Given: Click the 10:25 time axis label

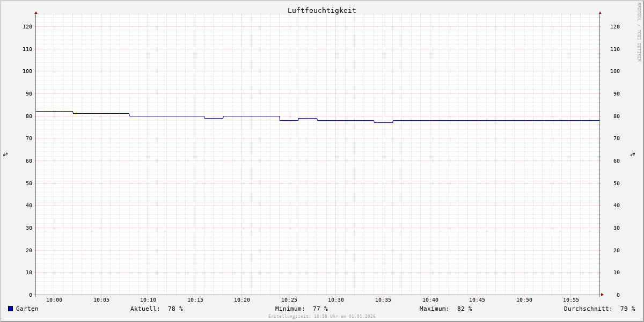Looking at the screenshot, I should pyautogui.click(x=289, y=300).
